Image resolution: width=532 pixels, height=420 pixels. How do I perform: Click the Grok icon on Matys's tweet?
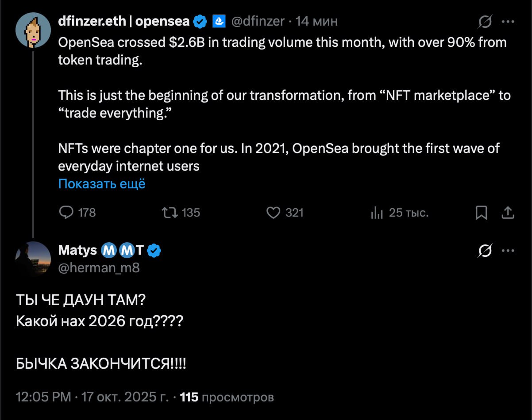[x=486, y=251]
